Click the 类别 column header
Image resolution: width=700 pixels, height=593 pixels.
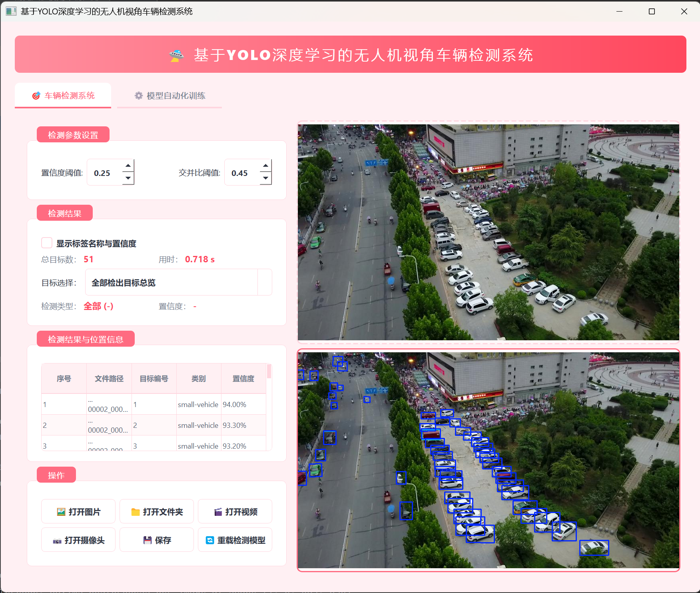coord(199,378)
